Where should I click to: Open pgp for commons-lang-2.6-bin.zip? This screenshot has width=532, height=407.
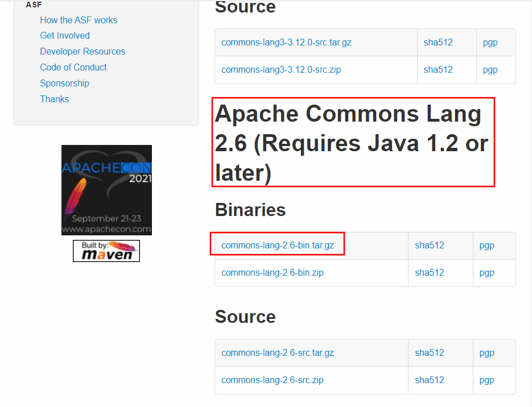click(486, 273)
